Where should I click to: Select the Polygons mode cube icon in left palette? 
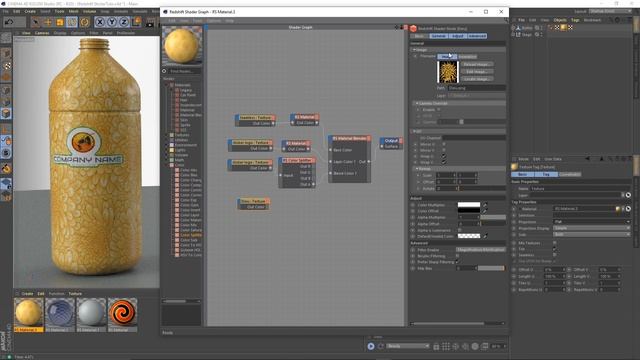tap(6, 113)
